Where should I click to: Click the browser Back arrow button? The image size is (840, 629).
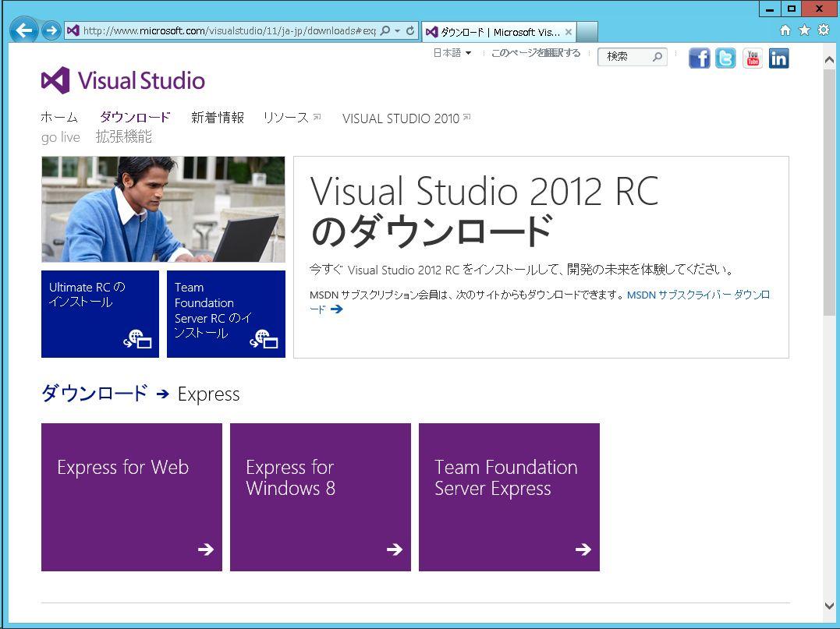pyautogui.click(x=24, y=30)
